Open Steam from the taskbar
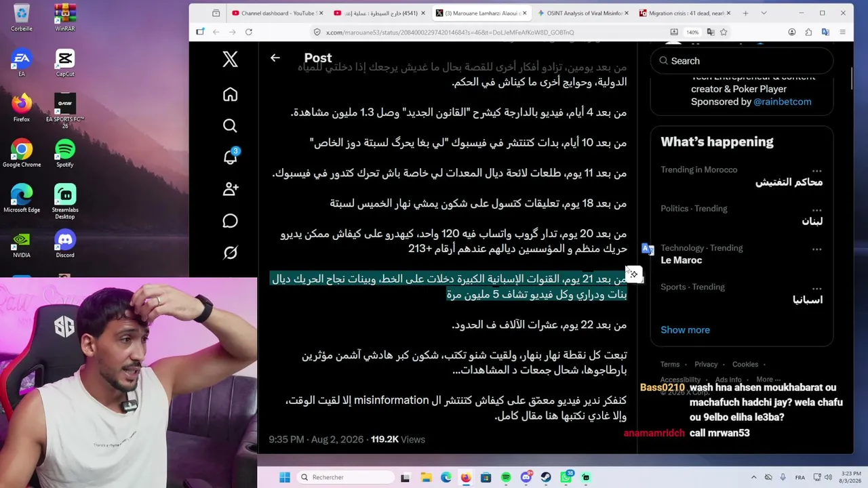The image size is (868, 488). click(546, 477)
